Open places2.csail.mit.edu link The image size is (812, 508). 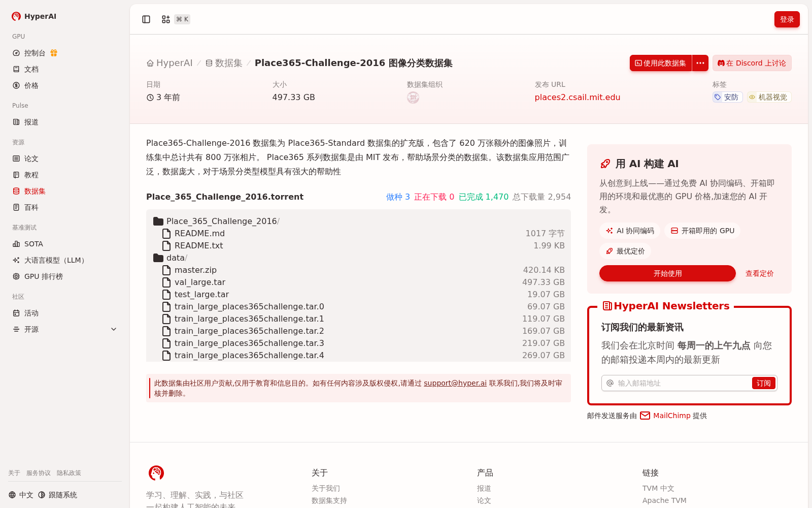pyautogui.click(x=577, y=97)
